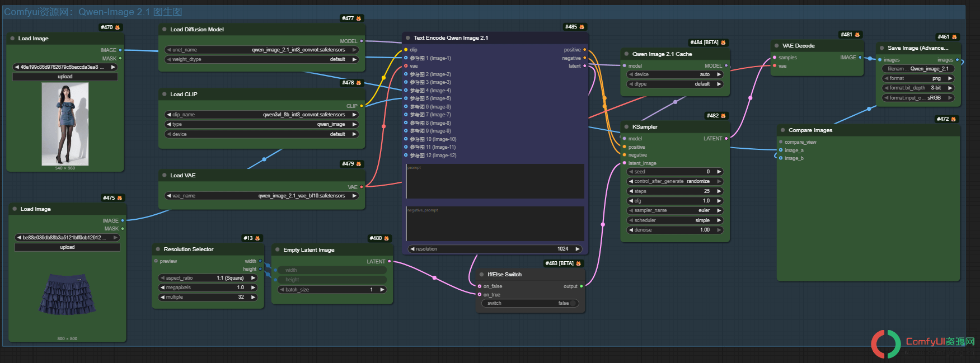This screenshot has height=363, width=980.
Task: Increase steps value with right arrow
Action: coord(719,191)
